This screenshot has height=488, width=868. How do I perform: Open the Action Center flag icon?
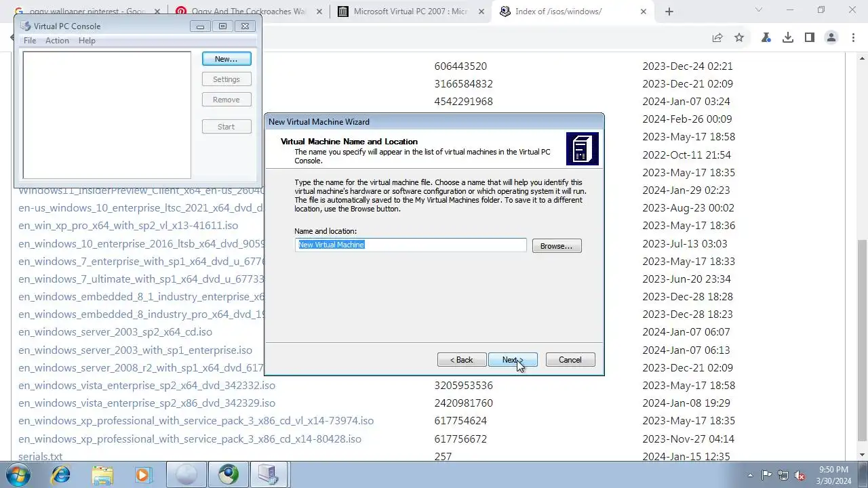pos(767,475)
